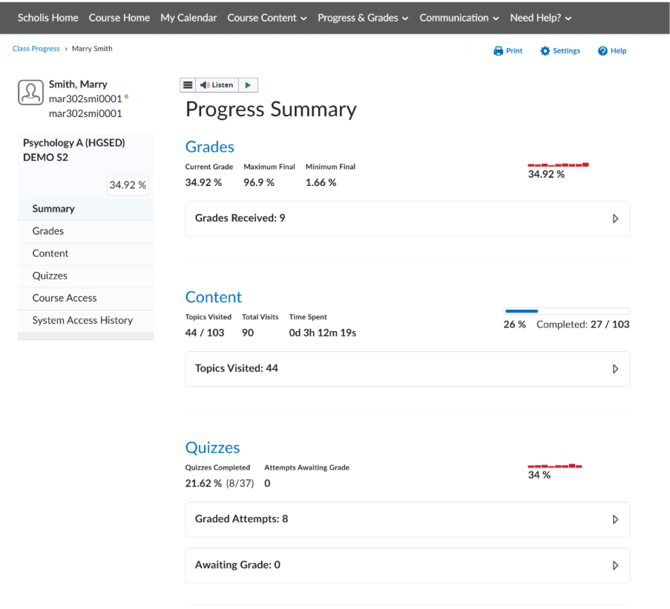Click the Listen speaker button
Image resolution: width=670 pixels, height=609 pixels.
click(x=217, y=85)
